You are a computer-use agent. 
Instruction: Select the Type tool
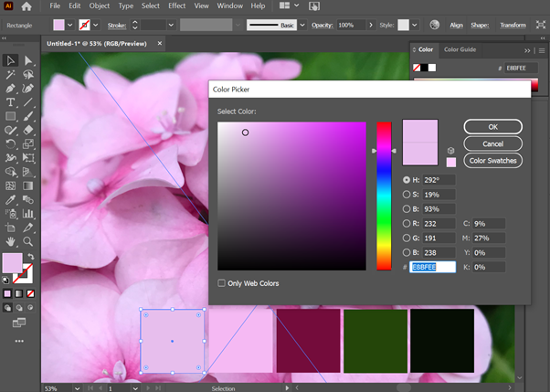click(x=11, y=102)
